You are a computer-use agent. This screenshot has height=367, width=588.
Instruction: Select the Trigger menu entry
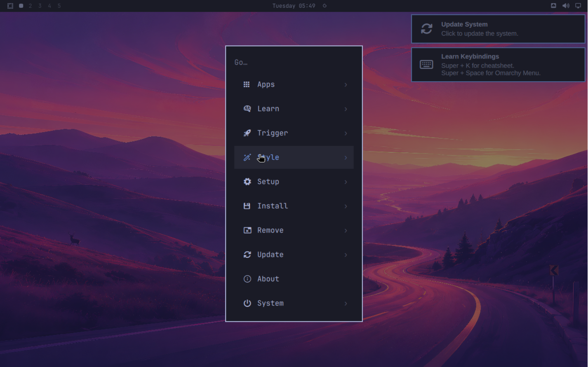coord(294,133)
